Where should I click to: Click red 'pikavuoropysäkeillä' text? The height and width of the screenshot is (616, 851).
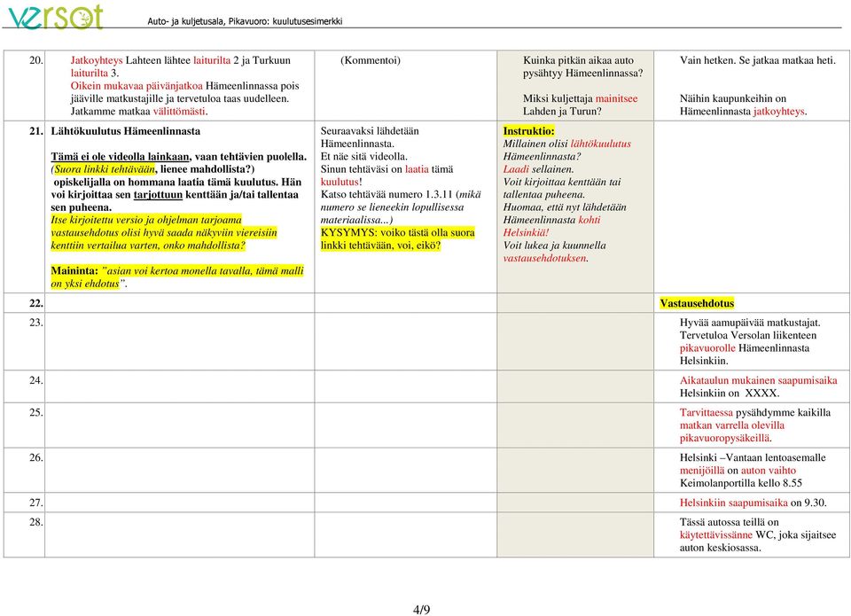click(x=725, y=438)
